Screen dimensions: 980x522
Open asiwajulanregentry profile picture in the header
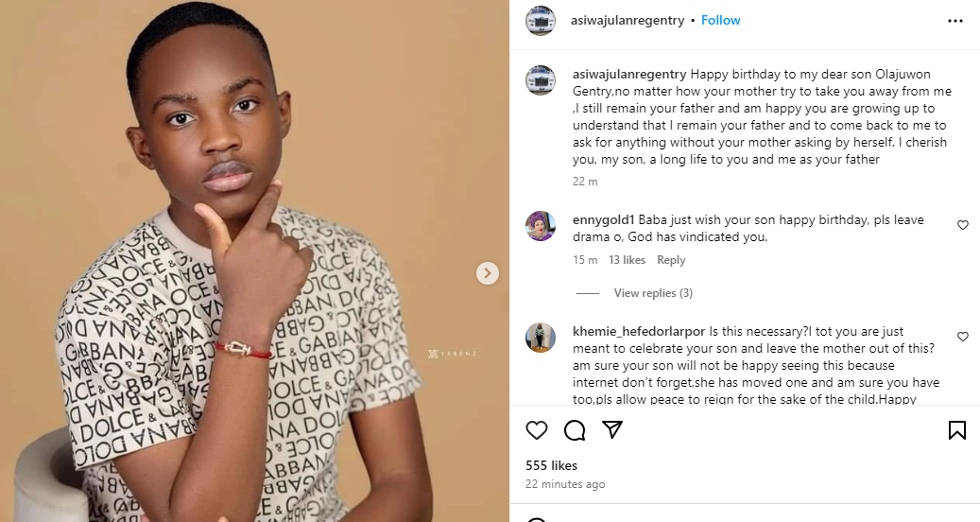[541, 21]
